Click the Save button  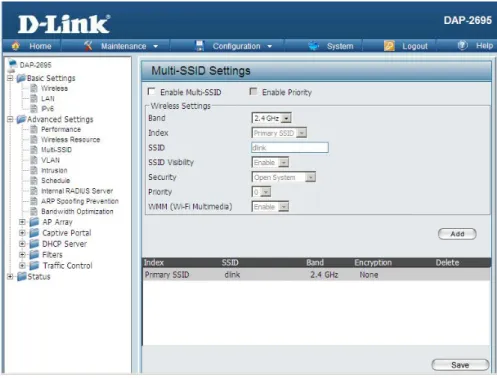click(x=460, y=365)
